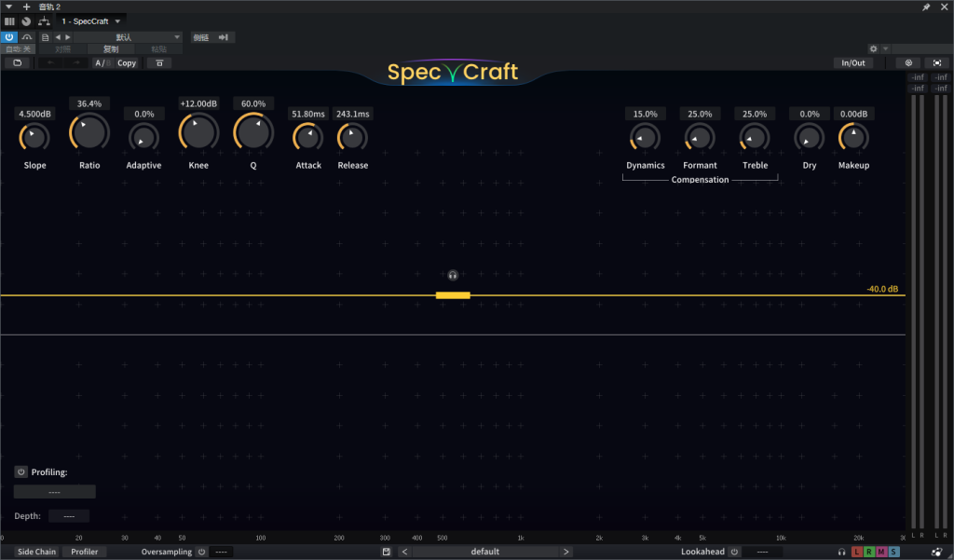
Task: Edit the 60.0% Q value field
Action: (x=253, y=103)
